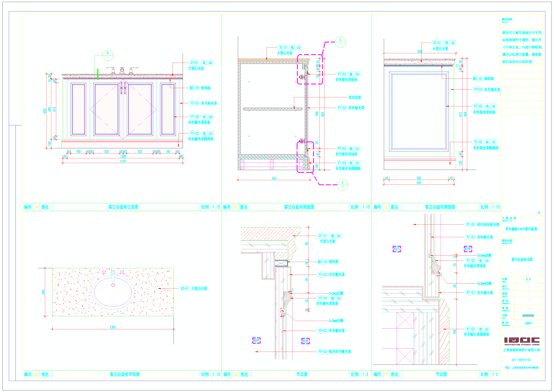The width and height of the screenshot is (554, 392).
Task: Select the A3 paper size marker
Action: click(x=539, y=213)
